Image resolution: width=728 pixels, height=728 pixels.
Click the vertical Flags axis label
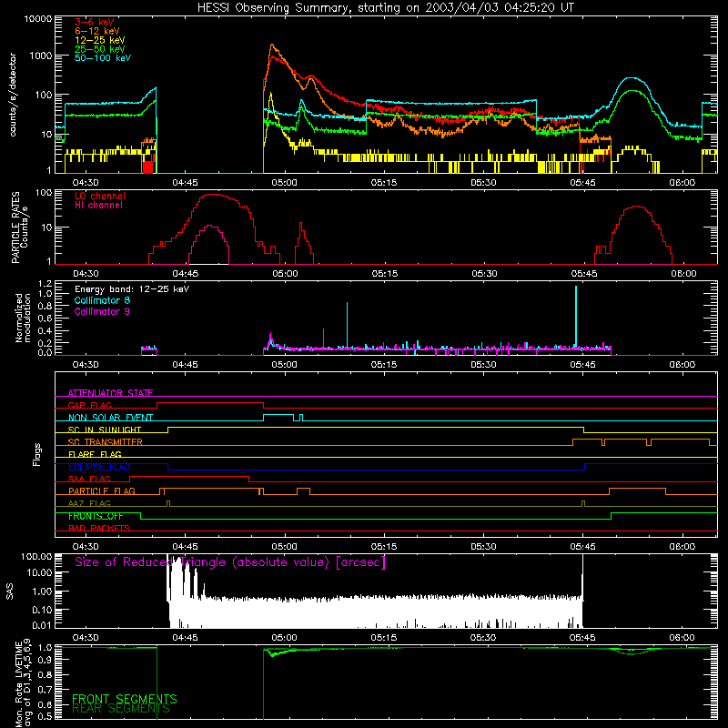click(x=37, y=454)
